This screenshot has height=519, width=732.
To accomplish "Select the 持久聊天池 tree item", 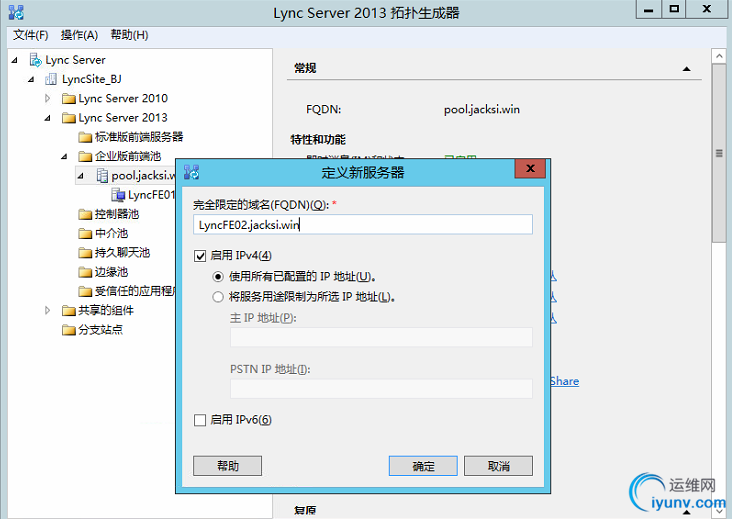I will [122, 253].
